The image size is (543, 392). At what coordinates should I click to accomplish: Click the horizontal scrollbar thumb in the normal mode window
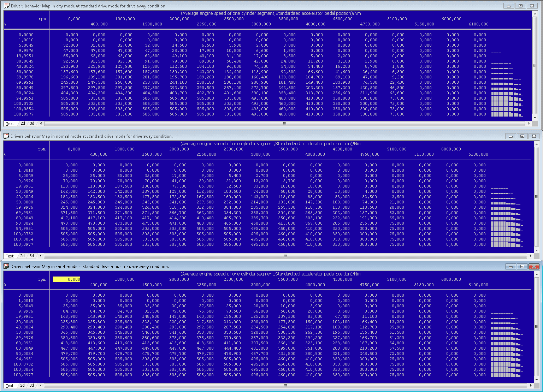285,256
